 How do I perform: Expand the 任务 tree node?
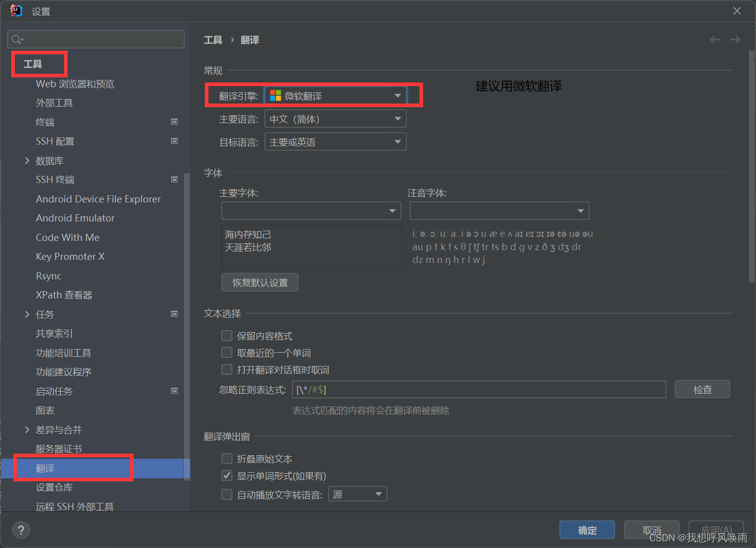(x=27, y=314)
